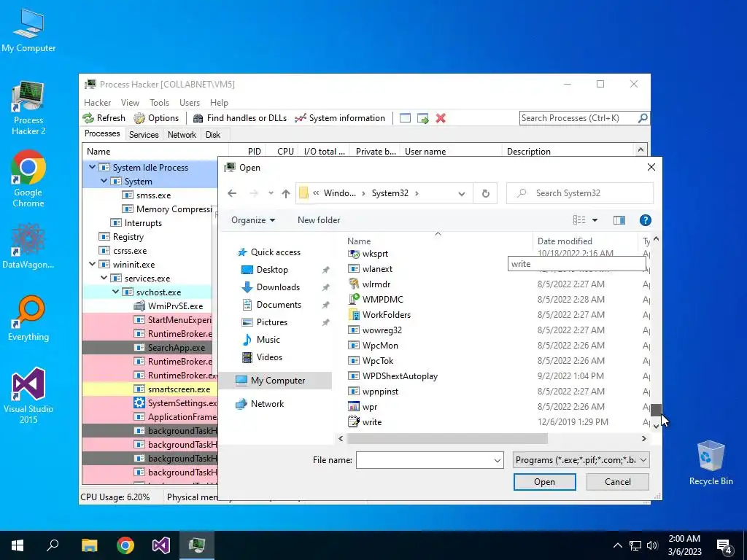Go back with the Open dialog arrow
Viewport: 747px width, 560px height.
click(232, 192)
